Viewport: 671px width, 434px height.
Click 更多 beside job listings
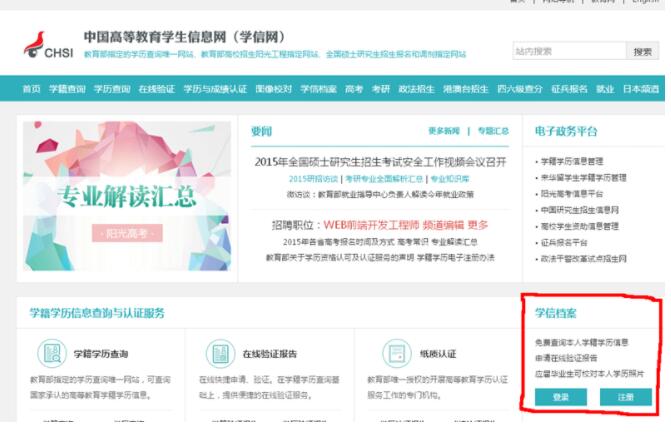[478, 225]
